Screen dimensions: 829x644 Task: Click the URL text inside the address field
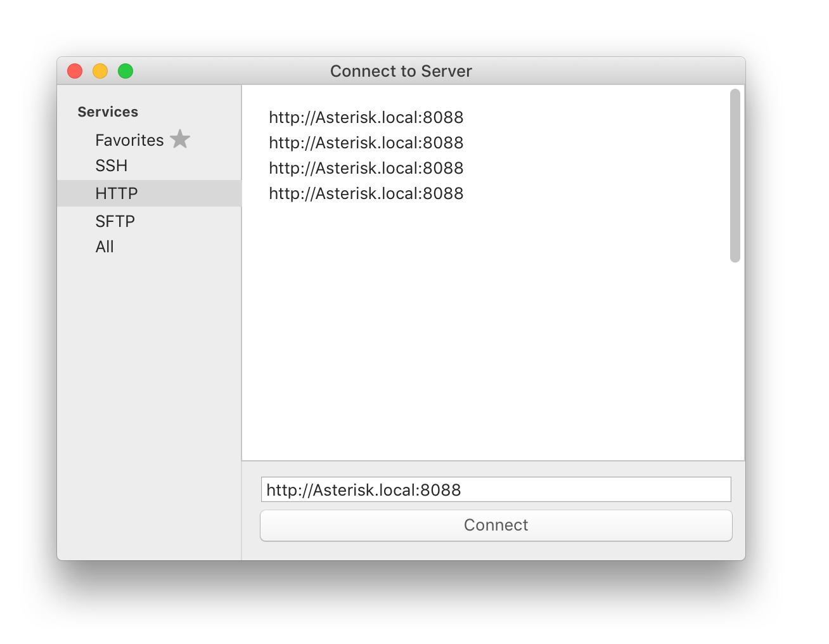364,489
